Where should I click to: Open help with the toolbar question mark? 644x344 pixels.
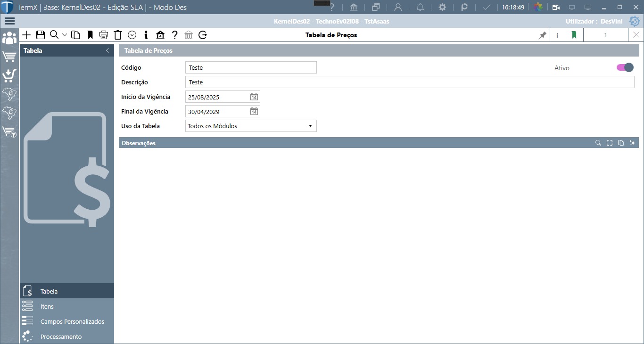click(174, 35)
